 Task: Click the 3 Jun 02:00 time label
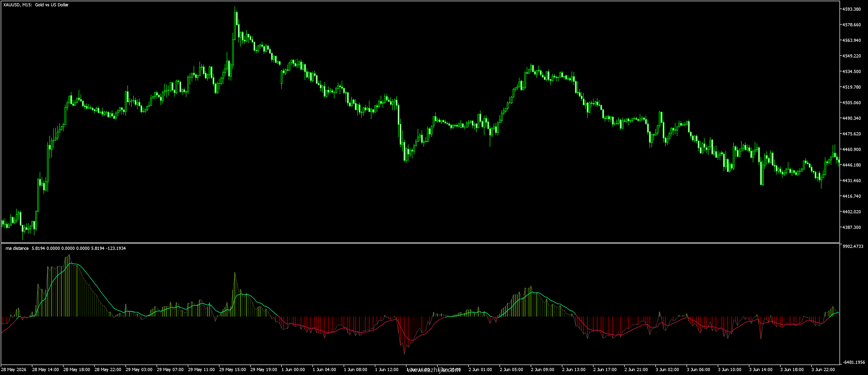(x=667, y=370)
